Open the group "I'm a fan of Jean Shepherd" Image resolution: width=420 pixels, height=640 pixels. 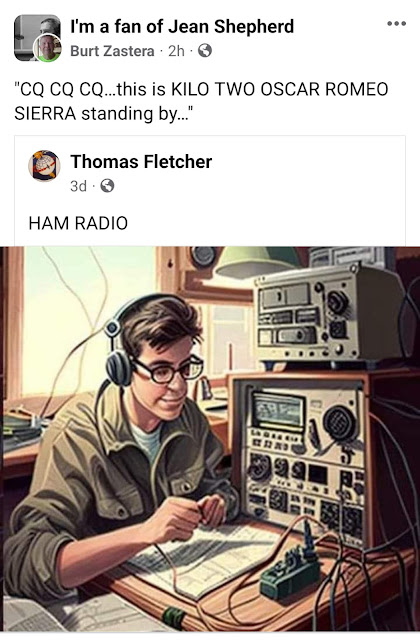click(182, 27)
